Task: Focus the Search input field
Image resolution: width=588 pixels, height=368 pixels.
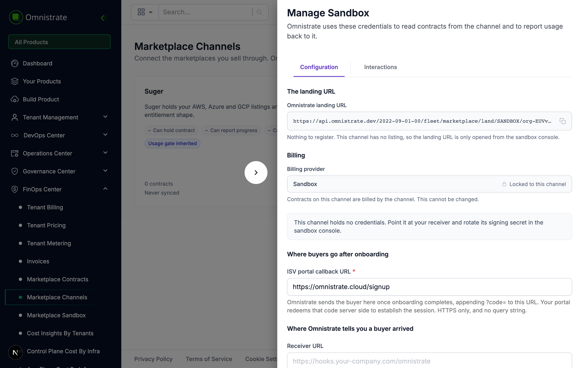Action: tap(206, 12)
